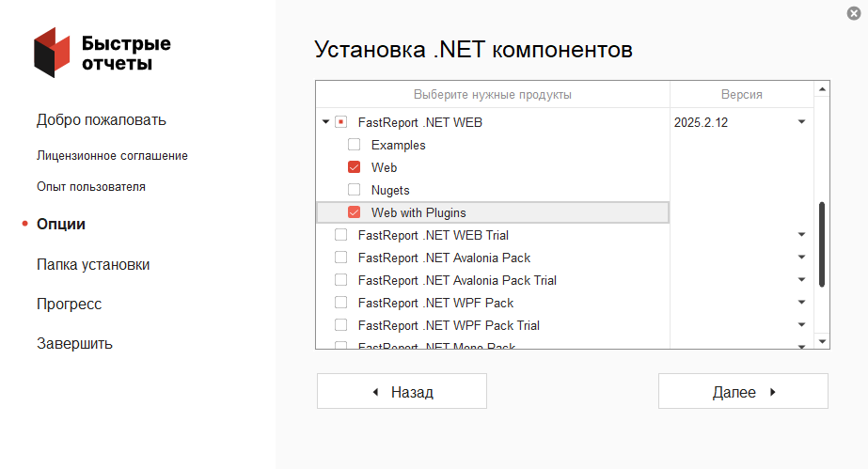
Task: Open version dropdown for .NET Avalonia Pack
Action: pyautogui.click(x=801, y=258)
